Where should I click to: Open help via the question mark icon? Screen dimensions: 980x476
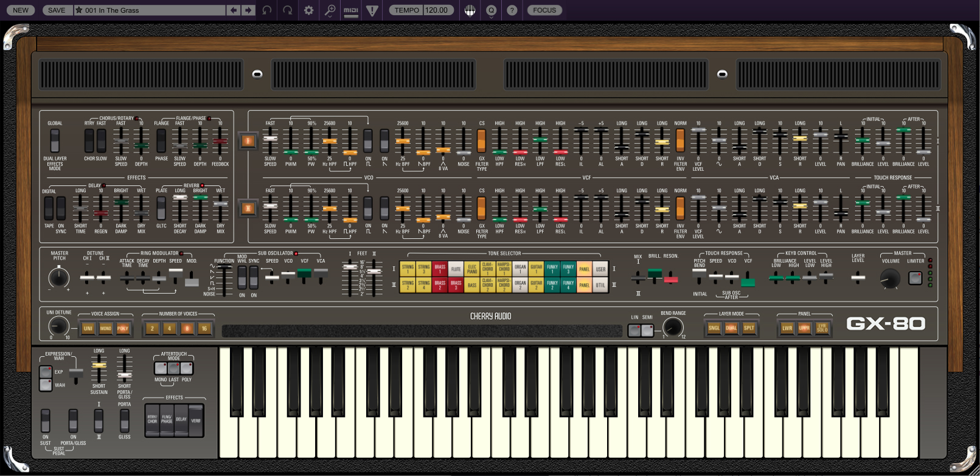[512, 10]
